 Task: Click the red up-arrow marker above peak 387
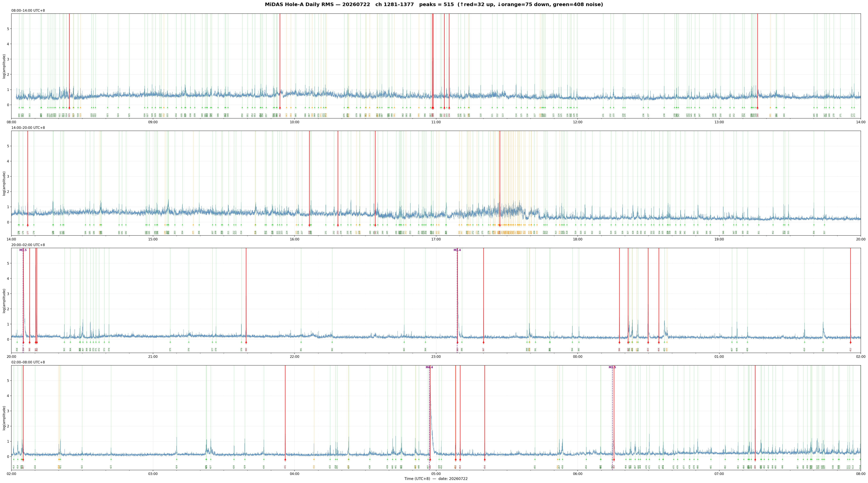(x=484, y=342)
